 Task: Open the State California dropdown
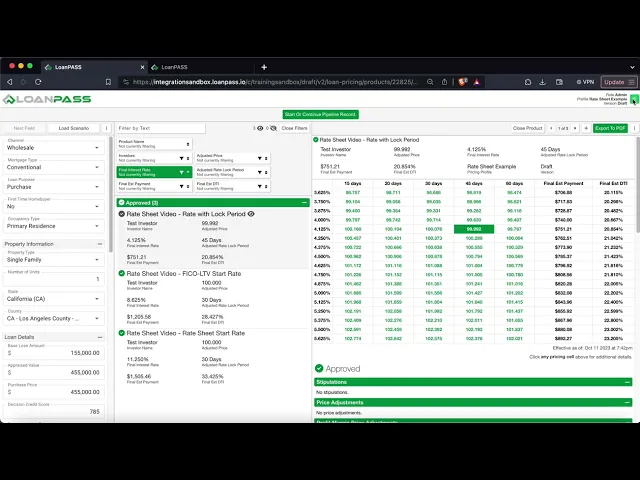coord(53,299)
